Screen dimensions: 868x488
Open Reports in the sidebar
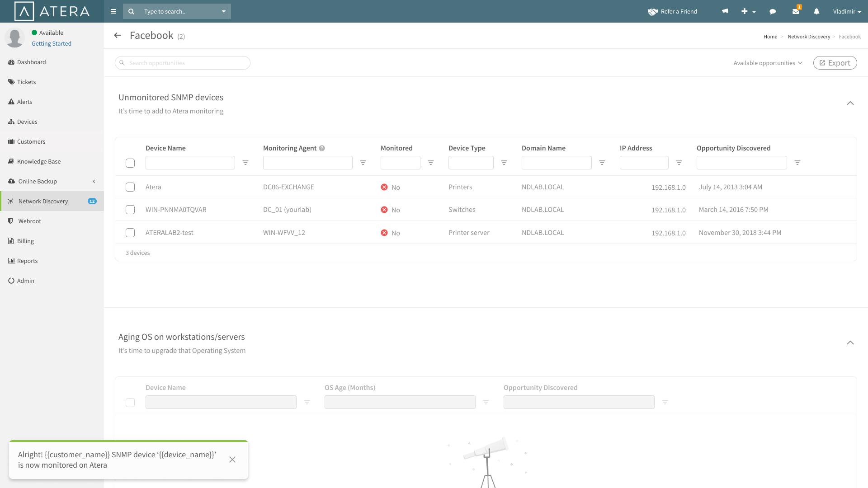tap(52, 261)
